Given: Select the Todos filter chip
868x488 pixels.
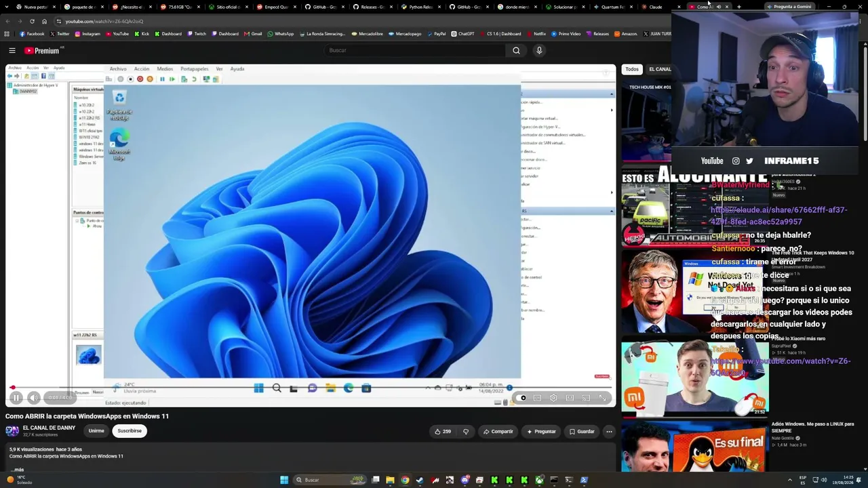Looking at the screenshot, I should [x=632, y=69].
